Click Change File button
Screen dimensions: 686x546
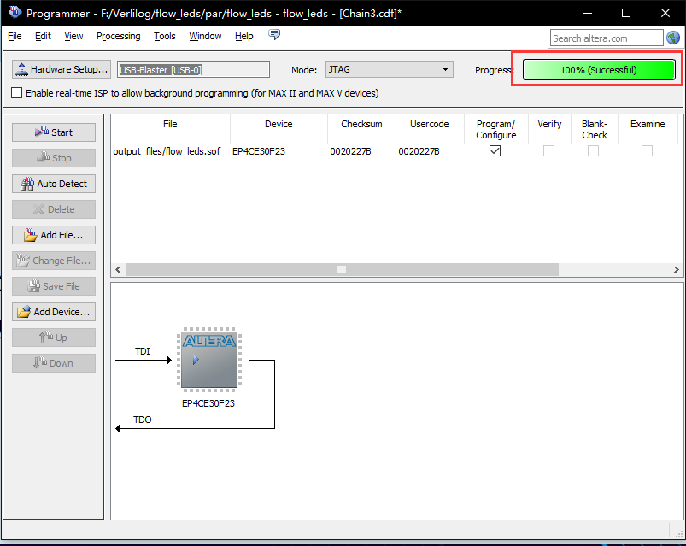[54, 260]
